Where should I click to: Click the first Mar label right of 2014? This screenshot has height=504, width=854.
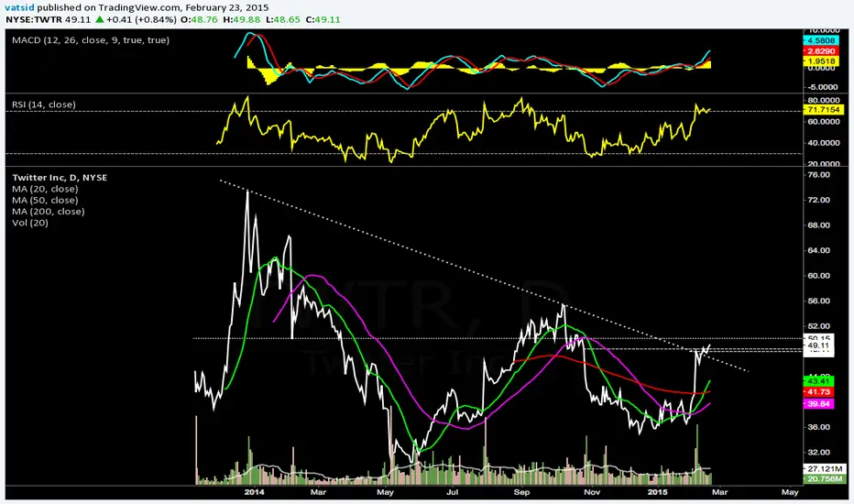[x=318, y=492]
